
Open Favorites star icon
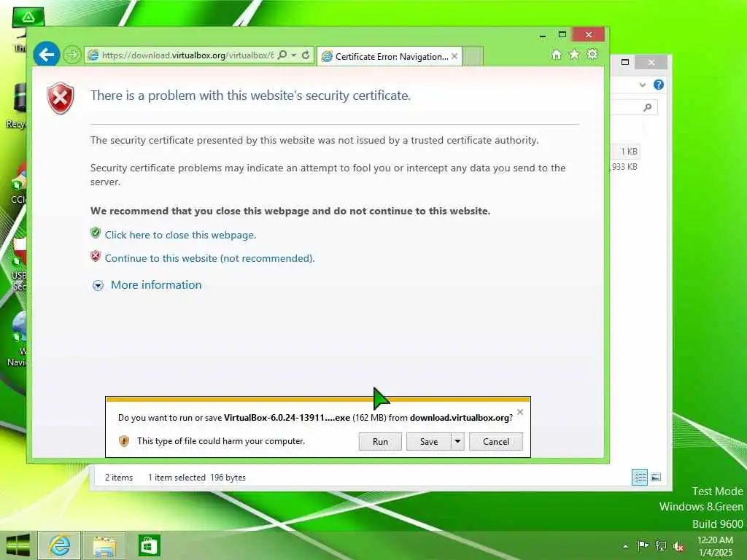click(x=575, y=54)
